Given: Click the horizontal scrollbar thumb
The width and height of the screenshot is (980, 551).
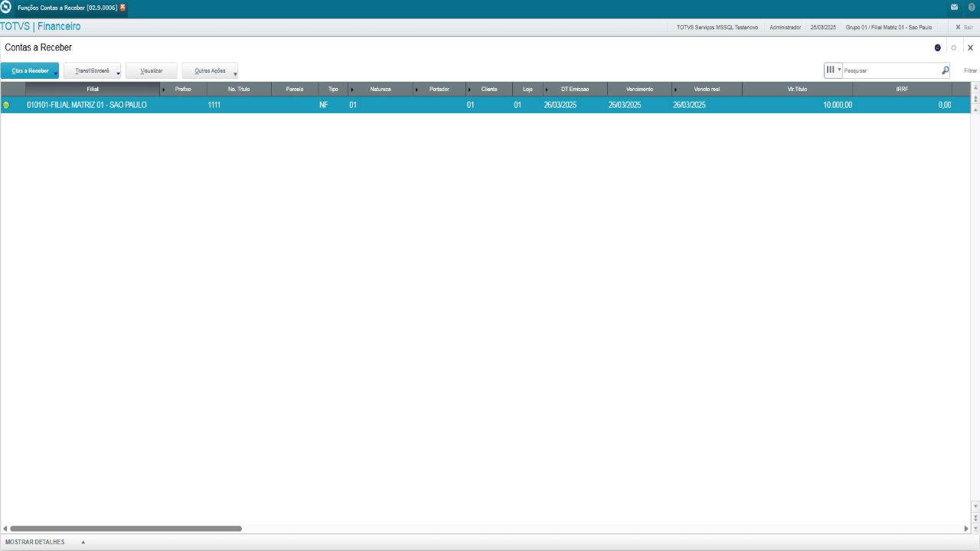Looking at the screenshot, I should [x=126, y=528].
